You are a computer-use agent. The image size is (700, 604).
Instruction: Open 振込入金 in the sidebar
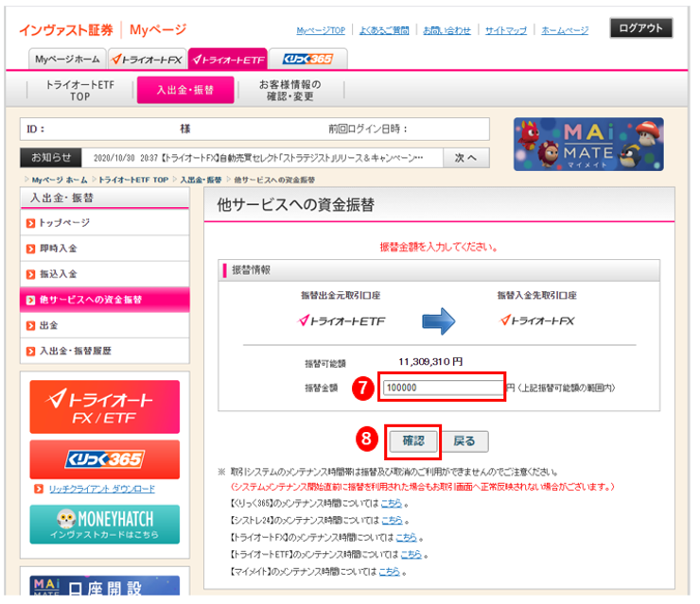[x=105, y=274]
